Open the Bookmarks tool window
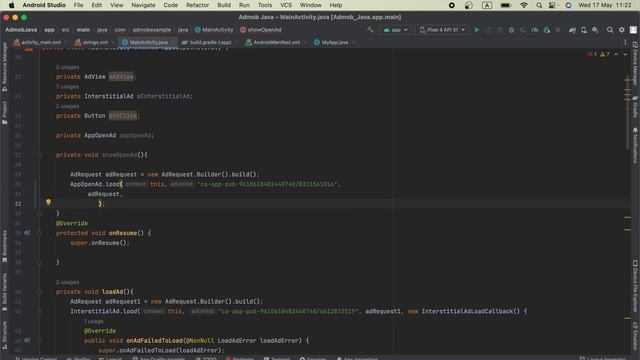Image resolution: width=640 pixels, height=360 pixels. click(x=4, y=247)
